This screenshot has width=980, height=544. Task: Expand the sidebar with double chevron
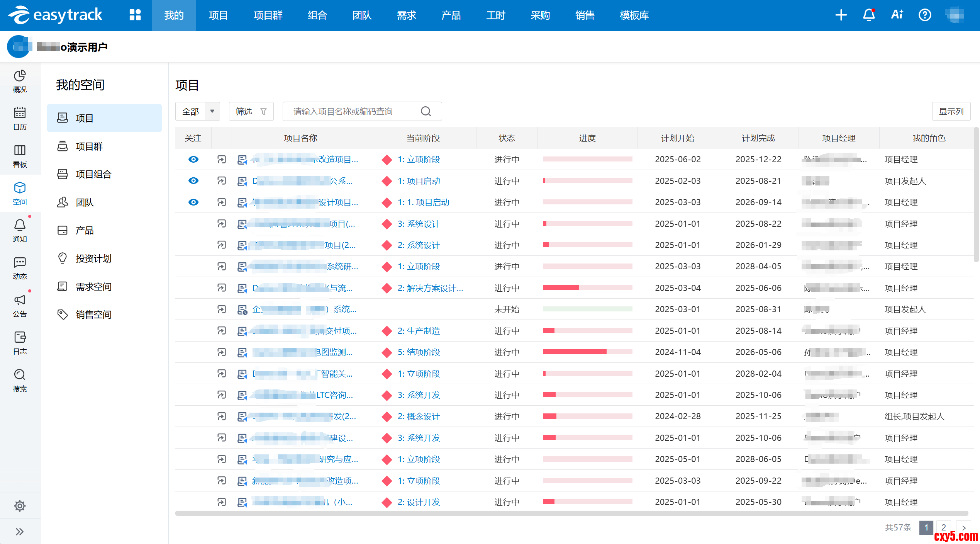[x=20, y=532]
